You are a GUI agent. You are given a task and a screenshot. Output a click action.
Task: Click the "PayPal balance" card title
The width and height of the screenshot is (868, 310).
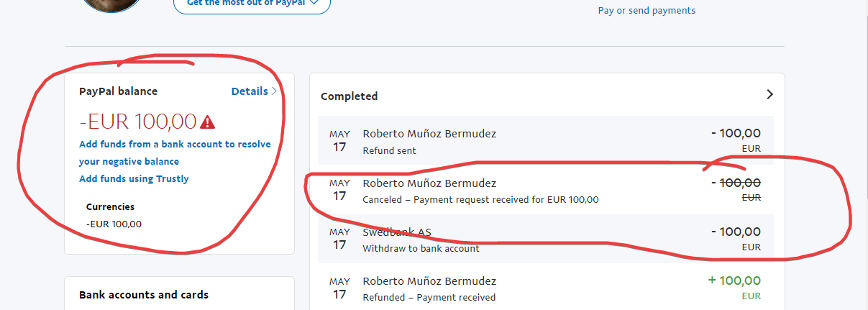118,91
